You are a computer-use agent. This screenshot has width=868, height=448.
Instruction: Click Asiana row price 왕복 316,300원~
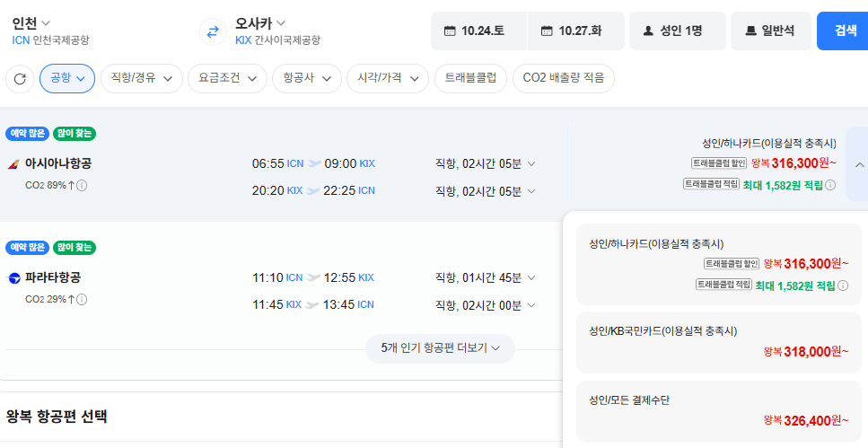pyautogui.click(x=793, y=163)
